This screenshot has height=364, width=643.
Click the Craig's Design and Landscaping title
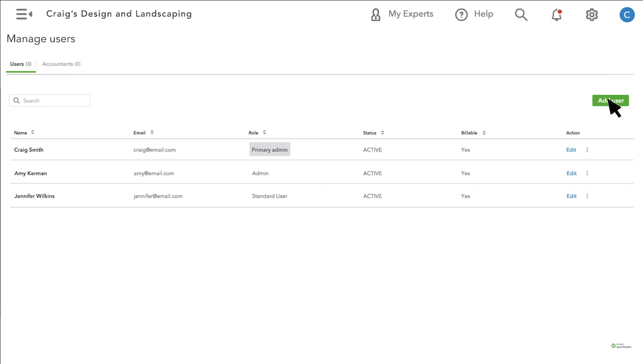point(119,14)
